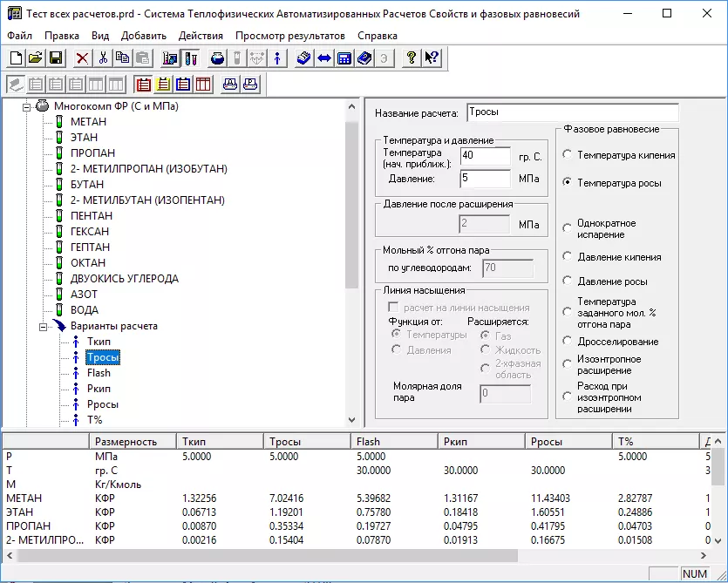This screenshot has height=583, width=728.
Task: Select the 'Температура кипения' radio button
Action: pos(568,155)
